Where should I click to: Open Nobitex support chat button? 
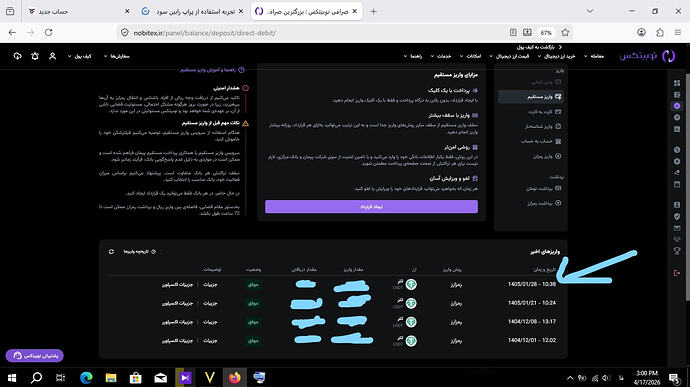point(35,355)
